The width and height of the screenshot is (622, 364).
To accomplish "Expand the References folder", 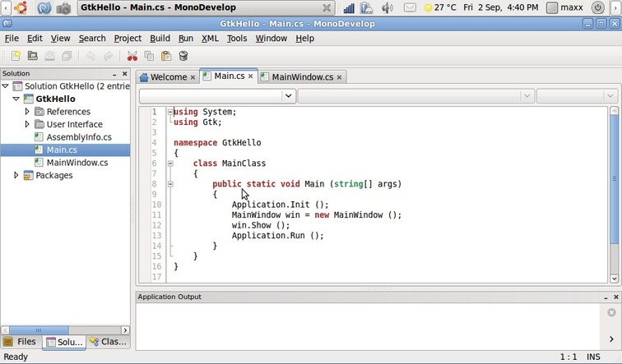I will point(27,111).
